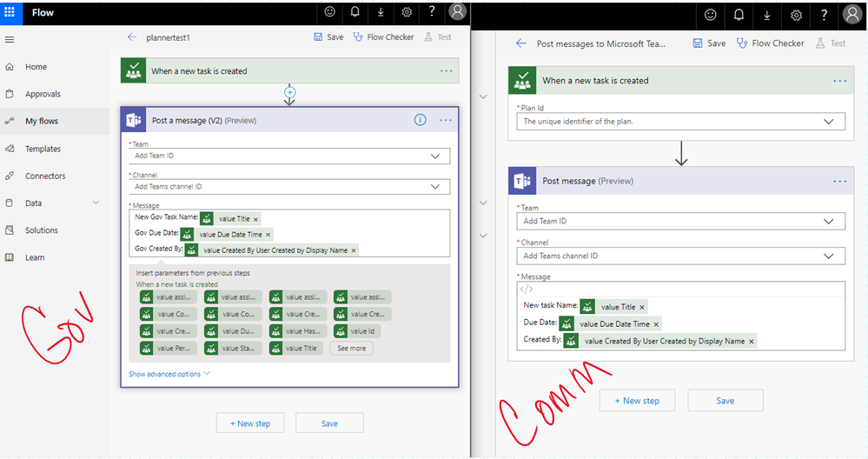Click See more in the dynamic parameters list

coord(352,349)
